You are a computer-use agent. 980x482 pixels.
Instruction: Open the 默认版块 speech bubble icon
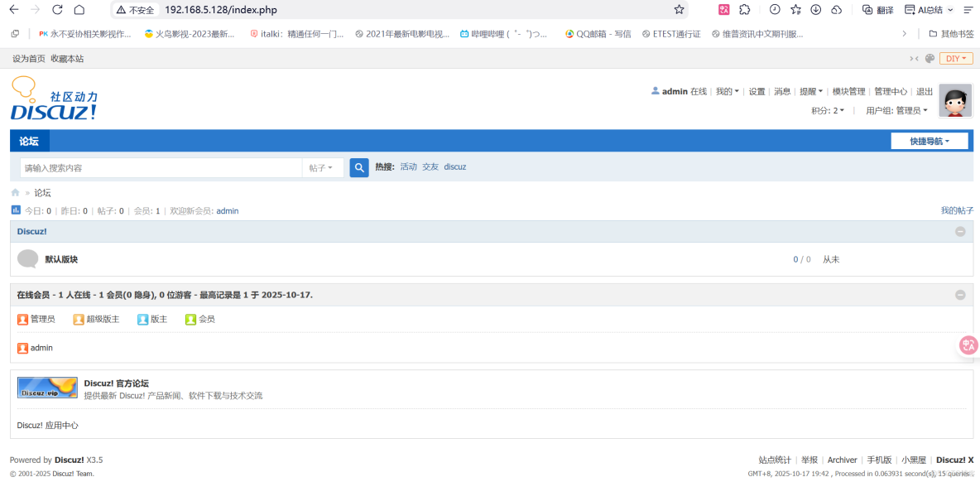coord(27,259)
